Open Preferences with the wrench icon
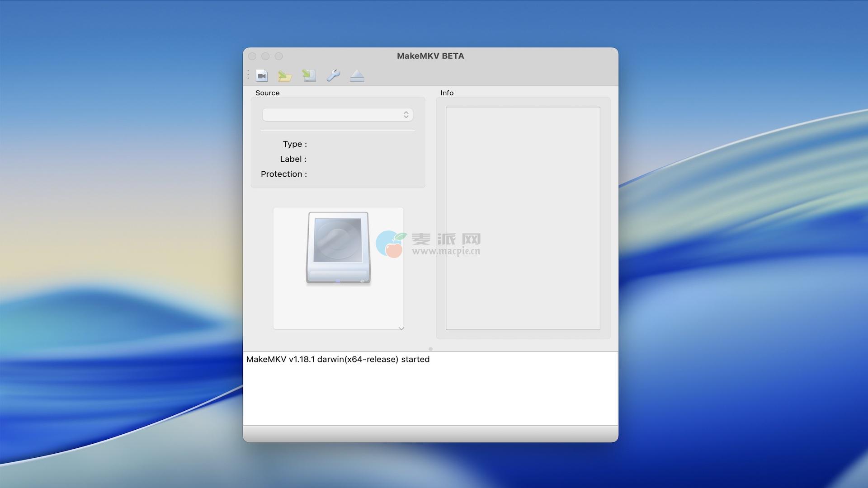The width and height of the screenshot is (868, 488). 333,75
